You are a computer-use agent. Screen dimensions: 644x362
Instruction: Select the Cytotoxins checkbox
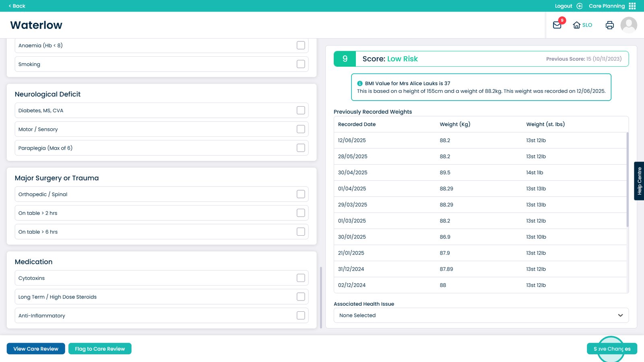[301, 278]
